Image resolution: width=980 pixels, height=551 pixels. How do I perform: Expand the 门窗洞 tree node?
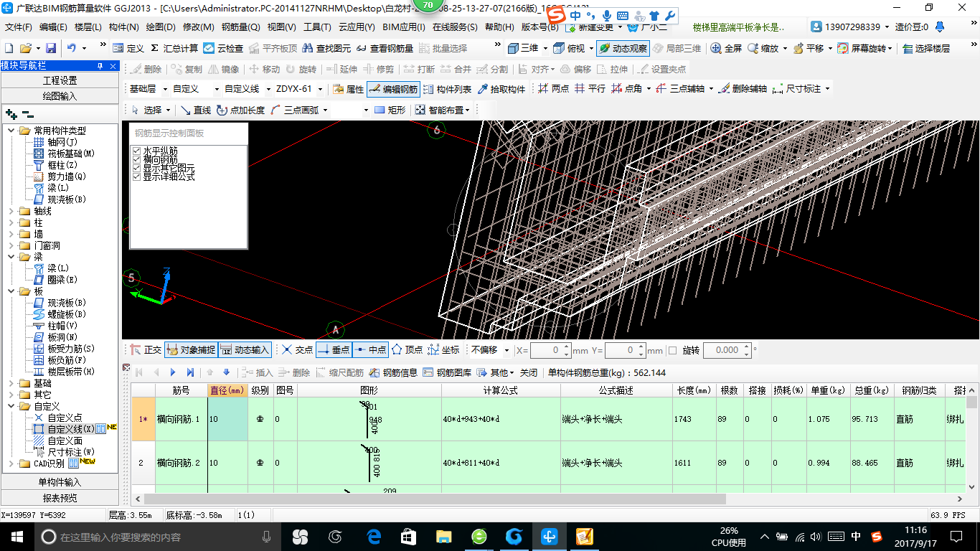coord(11,245)
